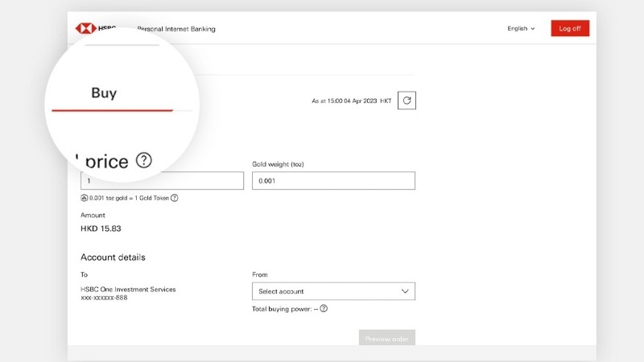This screenshot has width=644, height=362.
Task: Select the Buy tab
Action: pyautogui.click(x=104, y=93)
